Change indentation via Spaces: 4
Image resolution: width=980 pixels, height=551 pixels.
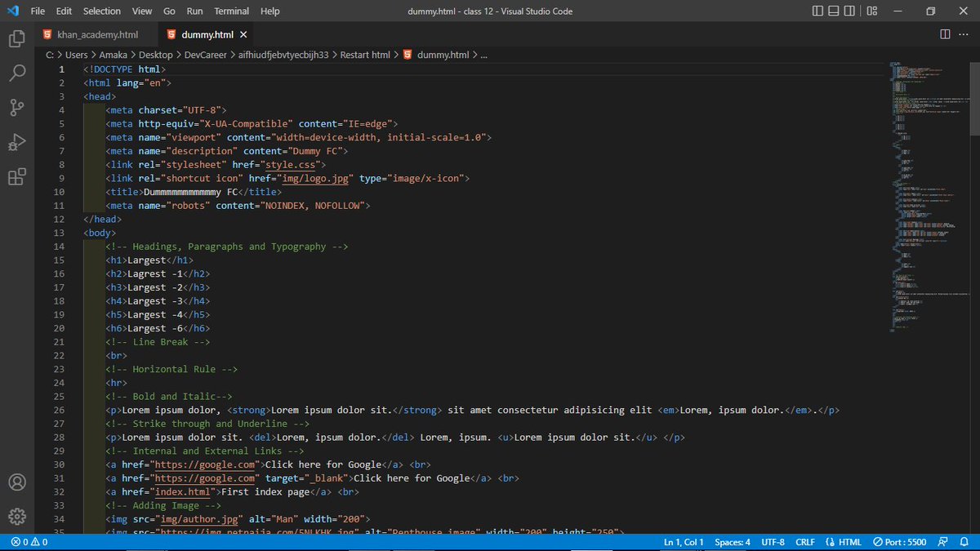click(733, 542)
